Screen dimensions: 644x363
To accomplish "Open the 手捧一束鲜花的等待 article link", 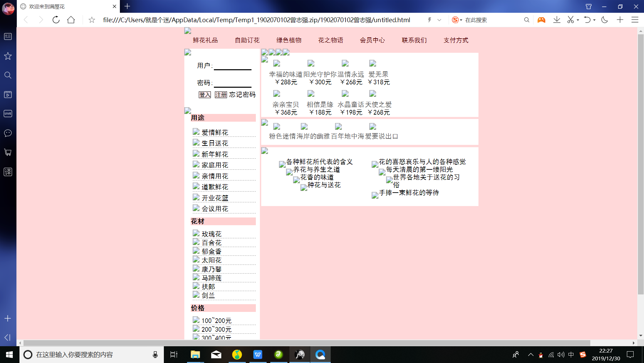I will (409, 193).
